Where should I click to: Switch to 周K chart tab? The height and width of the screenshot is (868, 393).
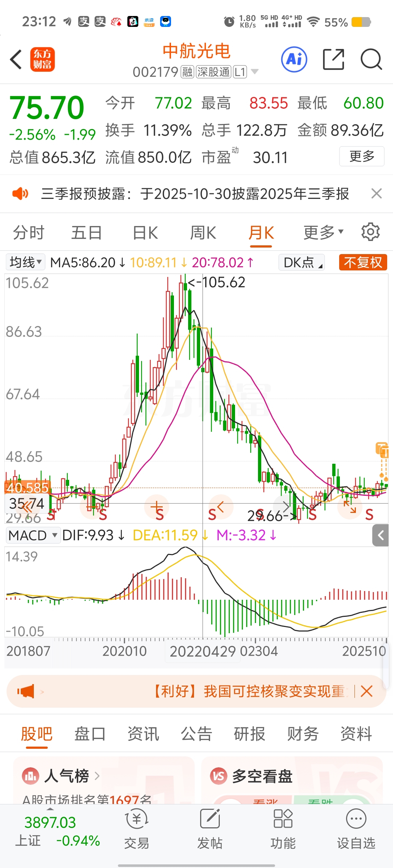coord(203,232)
